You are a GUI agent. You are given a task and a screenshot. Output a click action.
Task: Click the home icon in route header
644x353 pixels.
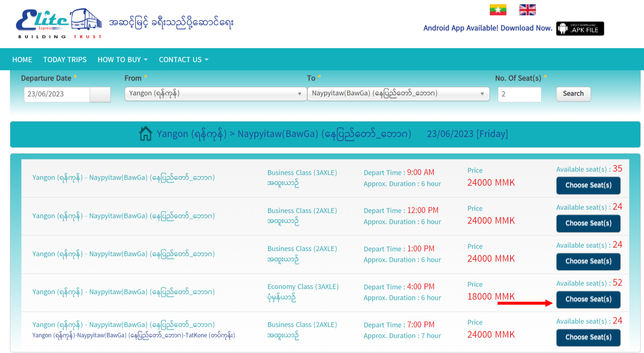[145, 134]
